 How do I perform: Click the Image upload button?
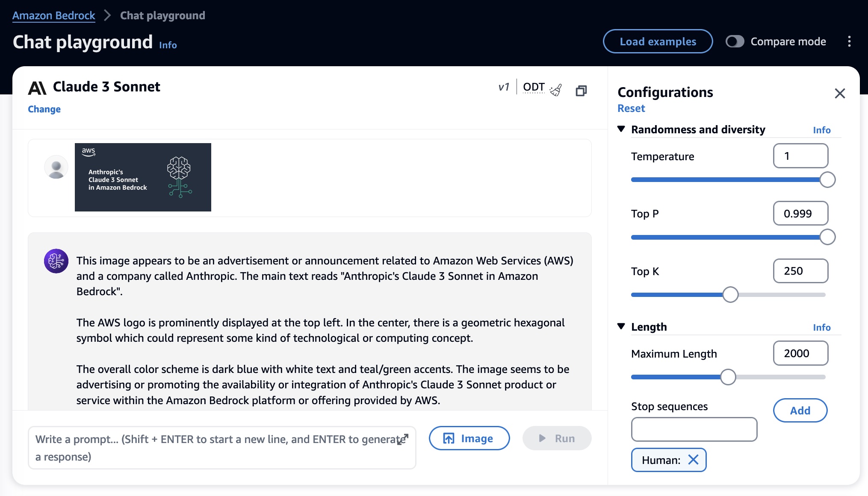tap(469, 438)
